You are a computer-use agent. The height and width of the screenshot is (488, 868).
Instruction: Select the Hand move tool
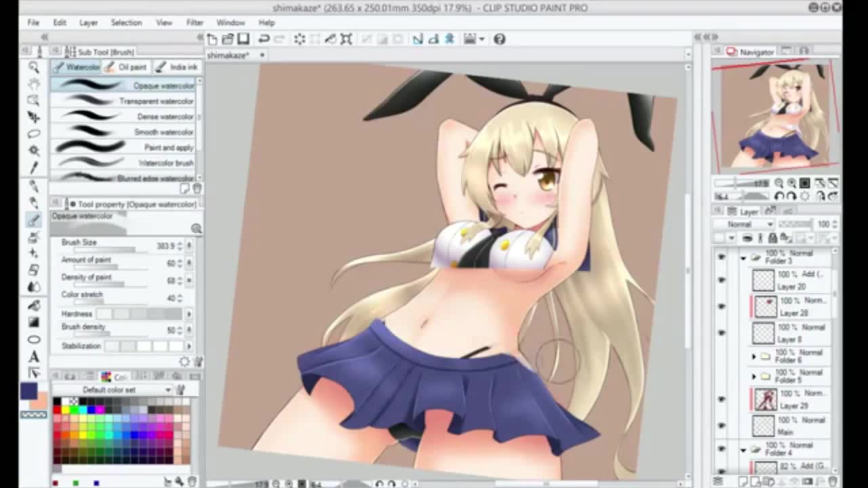tap(33, 83)
